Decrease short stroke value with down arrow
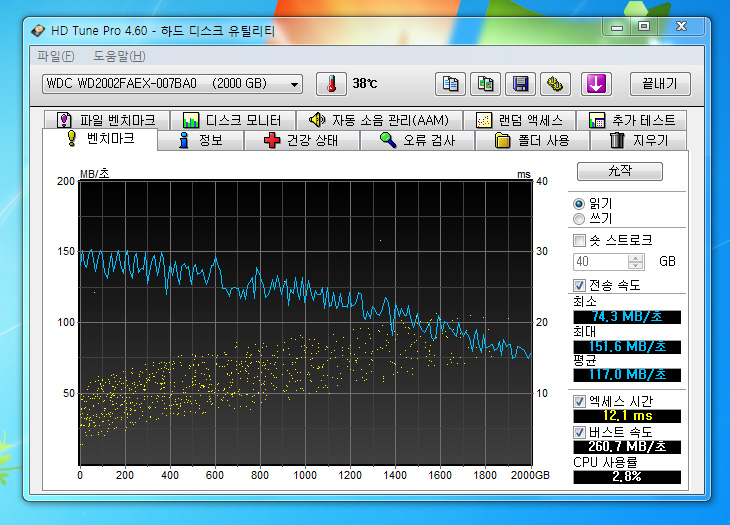The height and width of the screenshot is (525, 730). [x=635, y=265]
